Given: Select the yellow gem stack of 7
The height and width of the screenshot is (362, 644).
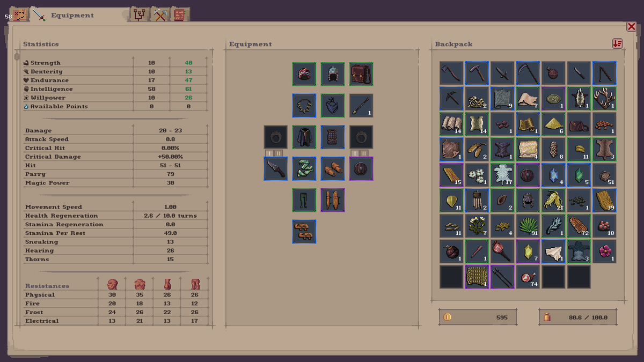Looking at the screenshot, I should (x=528, y=252).
